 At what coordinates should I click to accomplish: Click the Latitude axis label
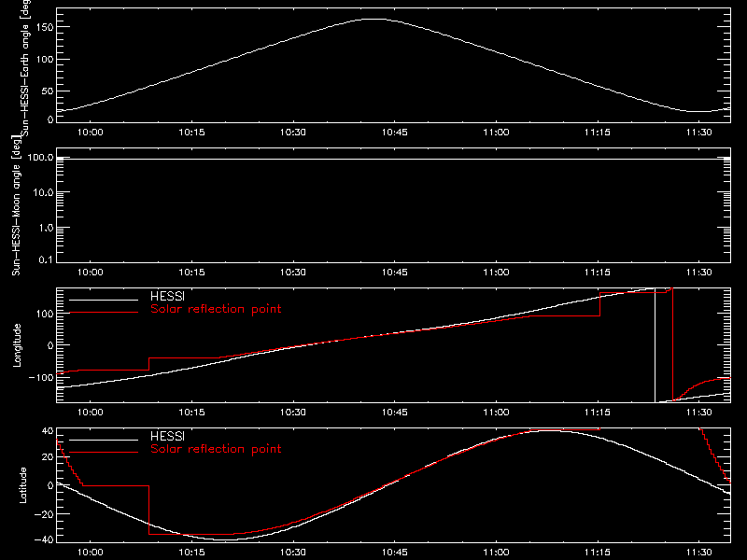22,485
